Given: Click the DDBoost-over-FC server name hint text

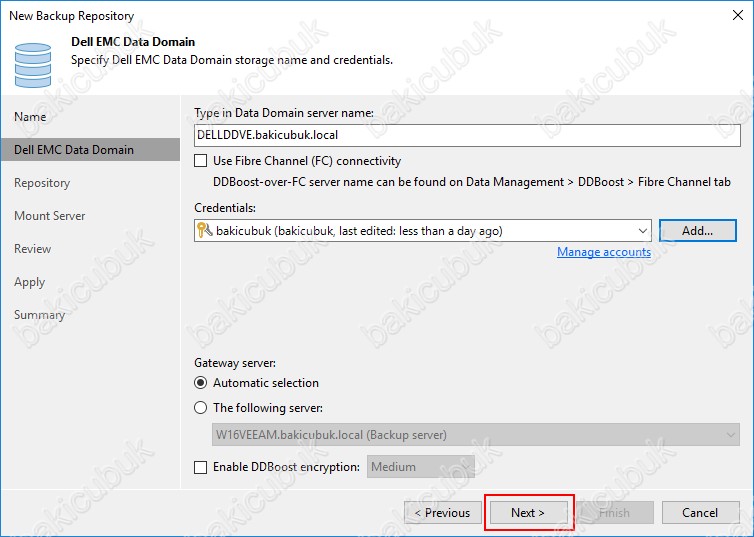Looking at the screenshot, I should point(472,182).
